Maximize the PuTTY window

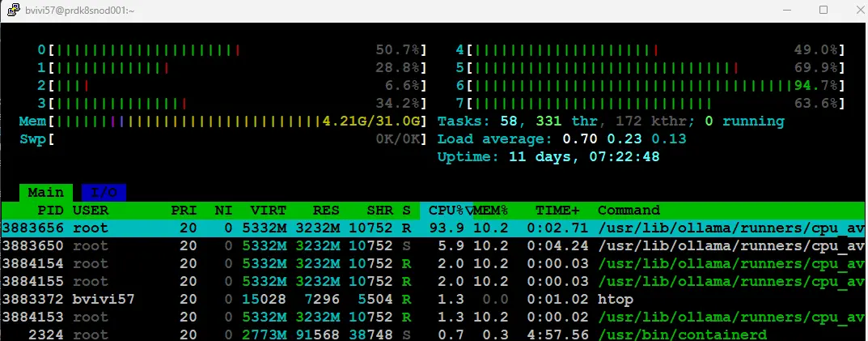(x=824, y=10)
